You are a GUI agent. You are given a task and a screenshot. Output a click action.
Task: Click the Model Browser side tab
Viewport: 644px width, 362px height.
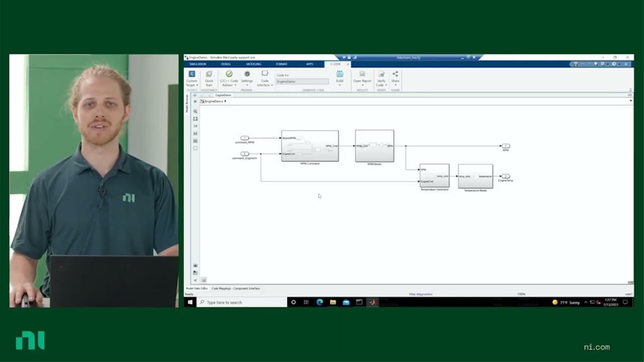point(187,103)
